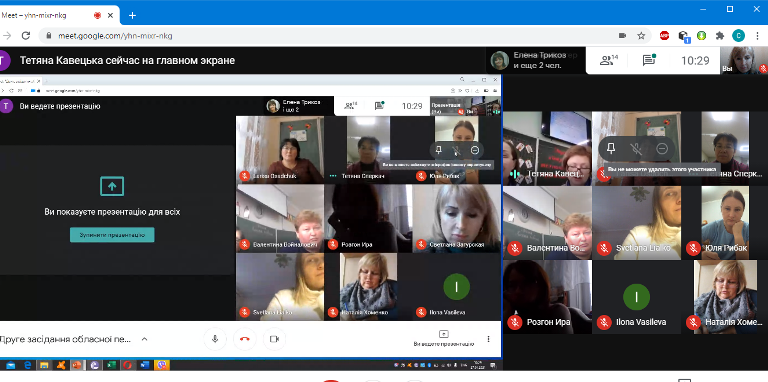Open Edge browser from taskbar
Screen dimensions: 768x382
point(28,365)
